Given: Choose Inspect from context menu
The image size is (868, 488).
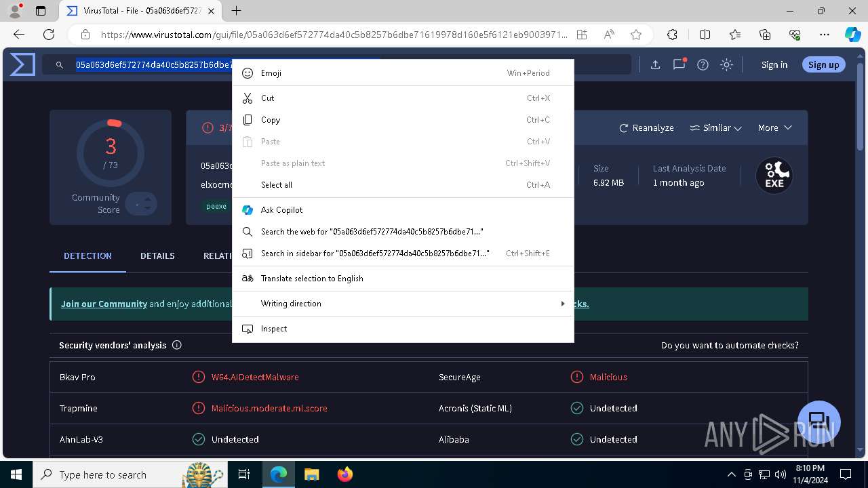Looking at the screenshot, I should 403,329.
